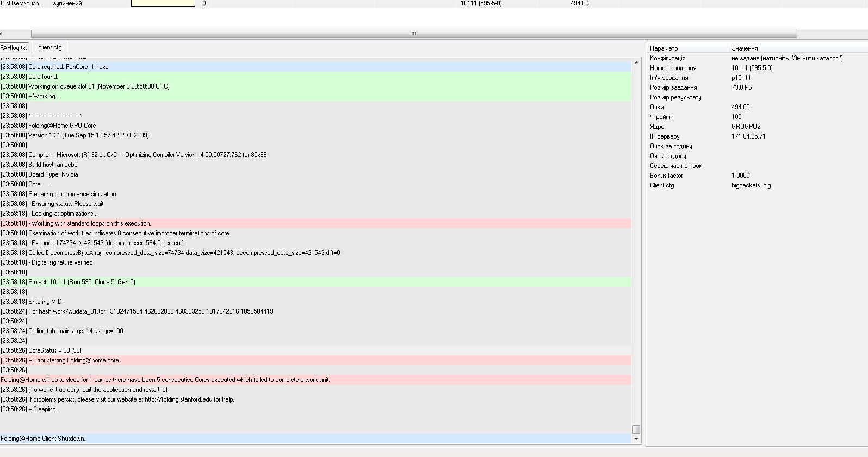Select log line 'Digital signature verified'
This screenshot has width=868, height=457.
pyautogui.click(x=315, y=262)
